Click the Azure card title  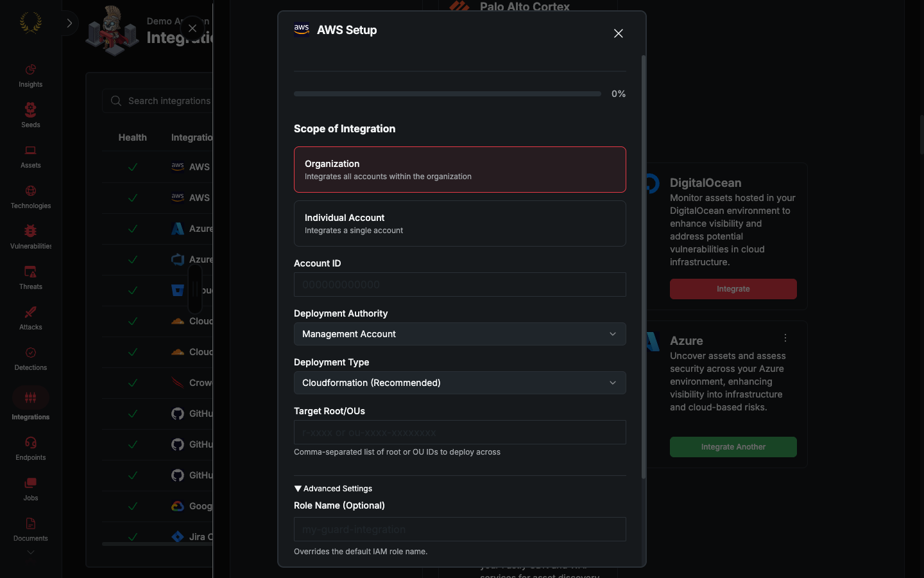[x=686, y=341]
